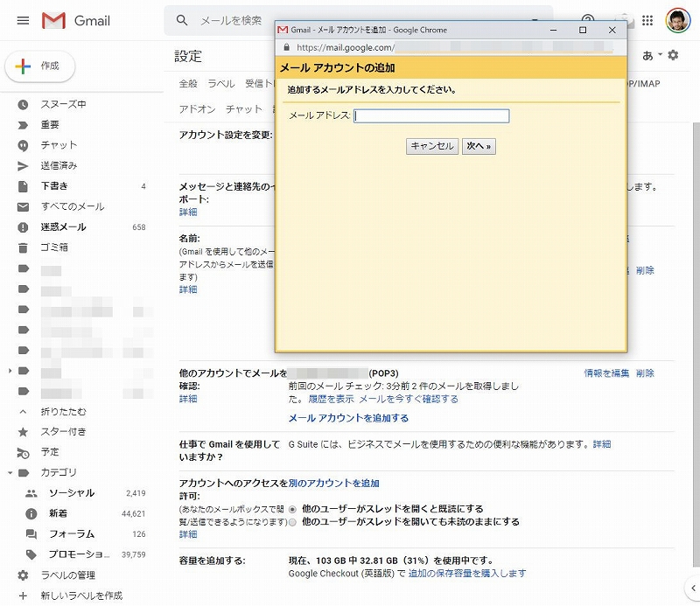Click the キャンセル button in the popup
The height and width of the screenshot is (606, 700).
click(431, 146)
